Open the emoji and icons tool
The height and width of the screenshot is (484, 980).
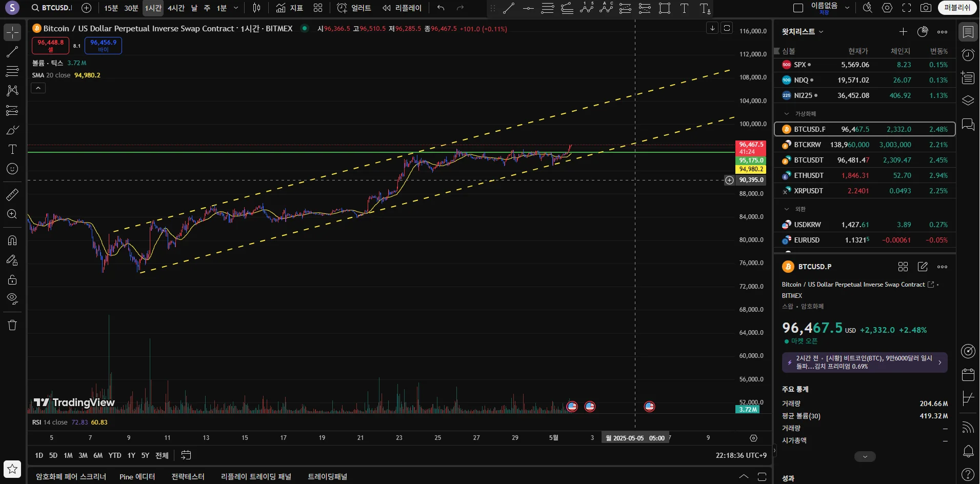click(x=12, y=169)
